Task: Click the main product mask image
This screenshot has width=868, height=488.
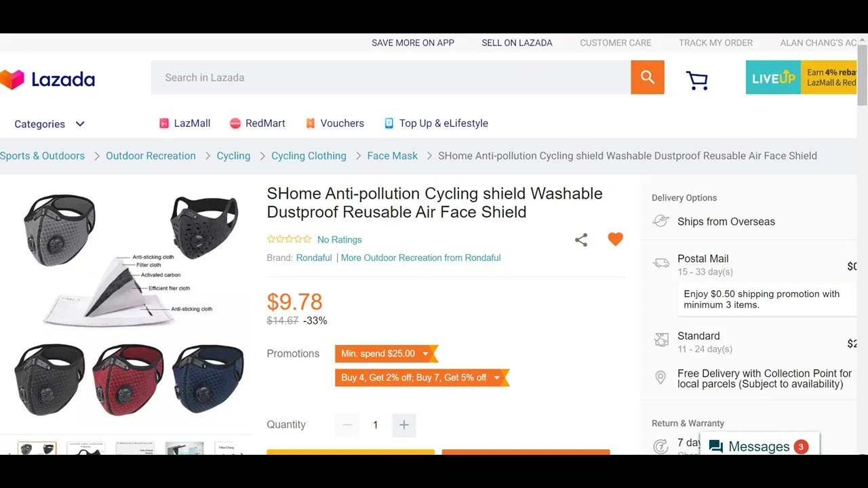Action: tap(127, 305)
